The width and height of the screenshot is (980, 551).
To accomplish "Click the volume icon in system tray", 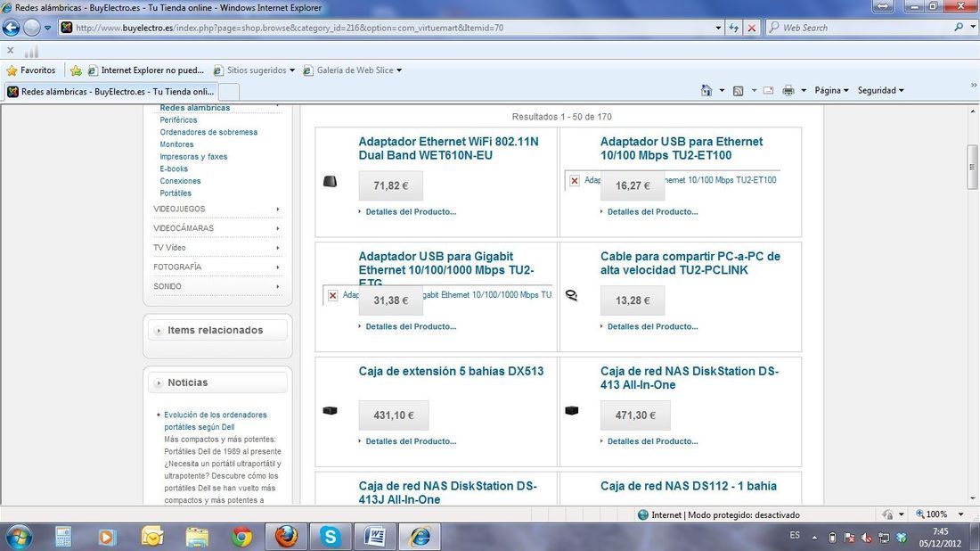I will (x=866, y=538).
